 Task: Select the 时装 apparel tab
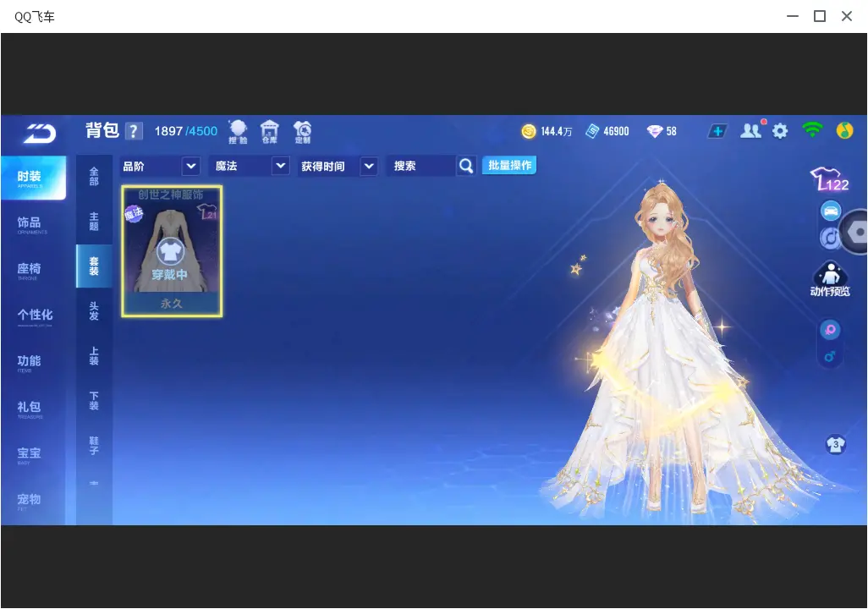click(33, 177)
